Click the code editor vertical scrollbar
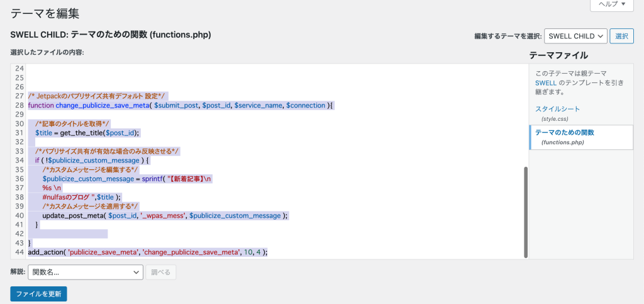Screen dimensions: 644x304 point(526,211)
